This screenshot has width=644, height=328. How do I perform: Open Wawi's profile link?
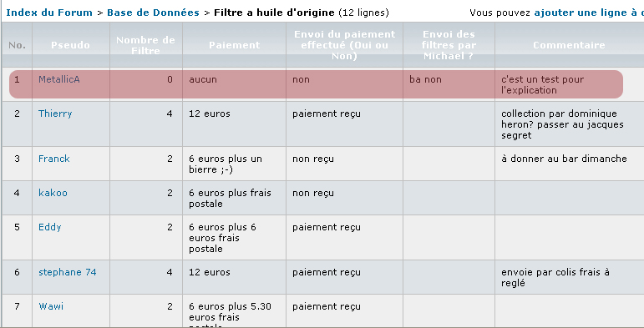click(51, 306)
